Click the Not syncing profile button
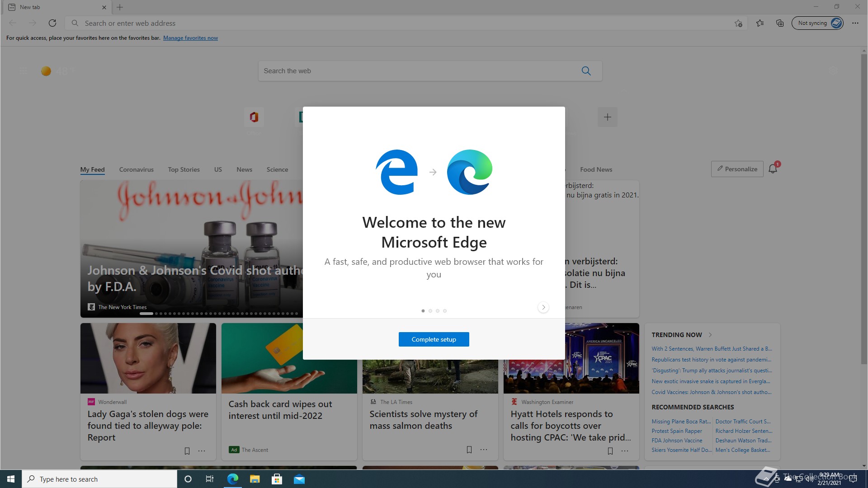Viewport: 868px width, 488px height. (817, 23)
